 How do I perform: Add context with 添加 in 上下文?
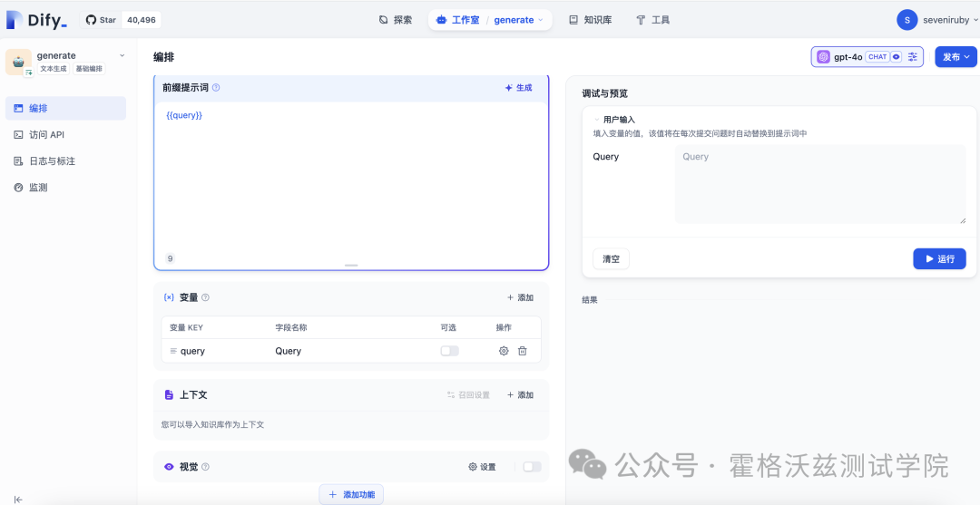click(x=521, y=395)
